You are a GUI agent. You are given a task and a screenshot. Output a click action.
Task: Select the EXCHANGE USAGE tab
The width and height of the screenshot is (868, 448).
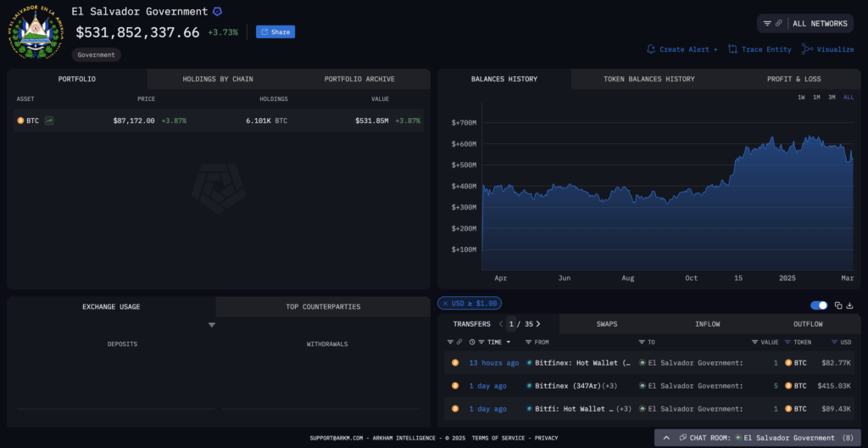point(111,306)
